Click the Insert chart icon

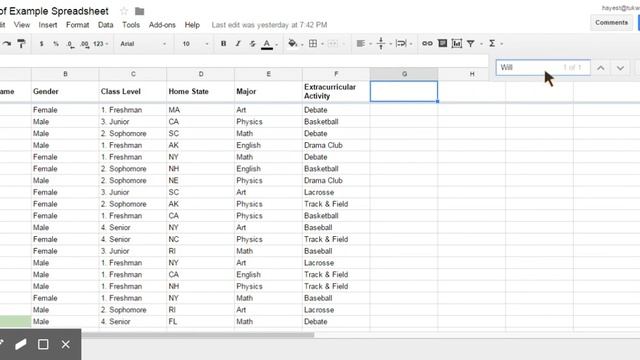(457, 43)
